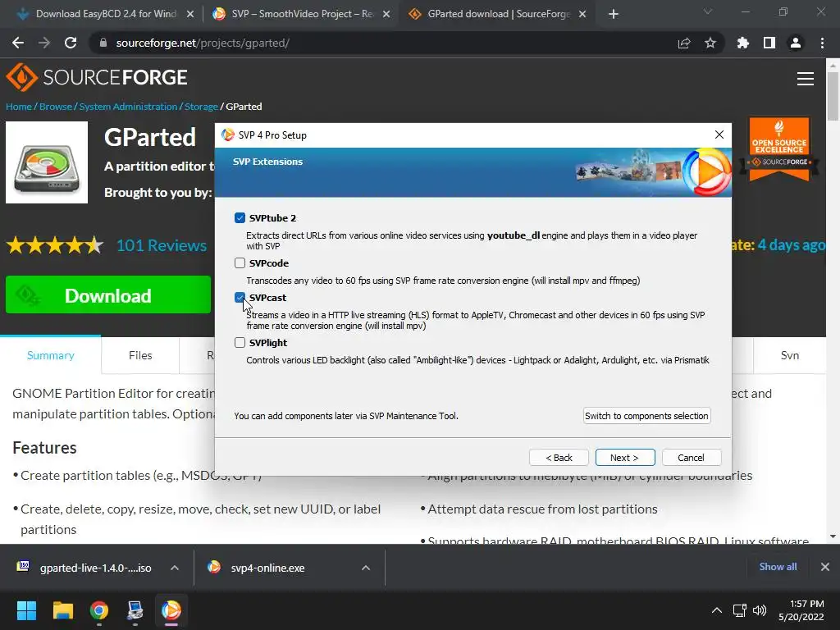Toggle the SVPtube 2 checkbox
The width and height of the screenshot is (840, 630).
tap(240, 218)
